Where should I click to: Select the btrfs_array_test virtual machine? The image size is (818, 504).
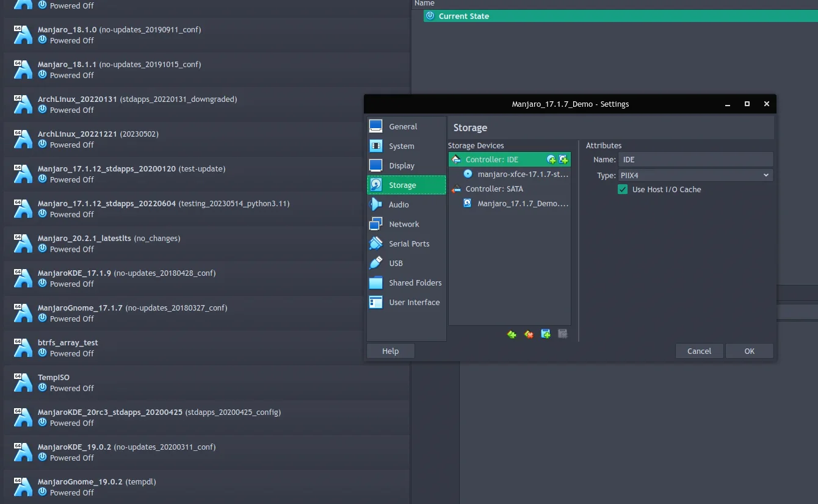click(x=68, y=348)
